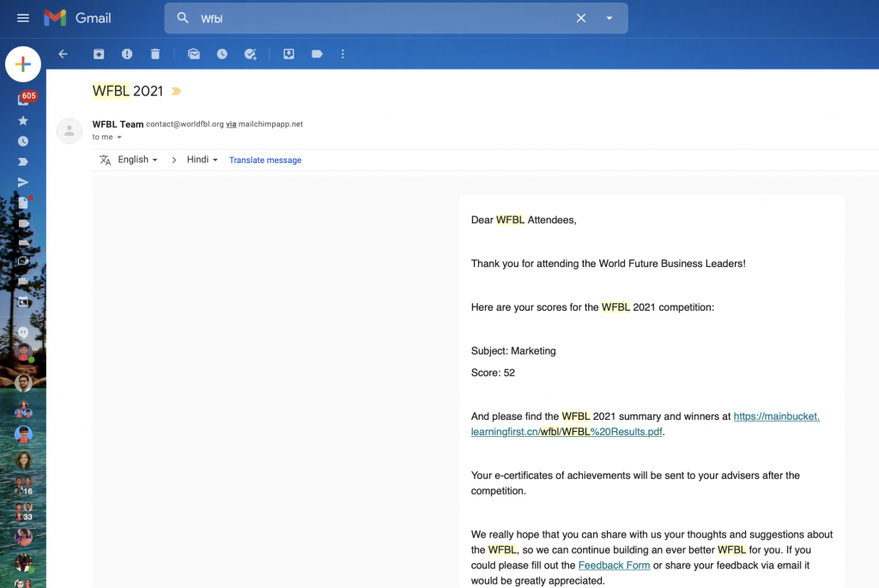Click 'Score: 52' text in email
Image resolution: width=879 pixels, height=588 pixels.
pyautogui.click(x=493, y=373)
